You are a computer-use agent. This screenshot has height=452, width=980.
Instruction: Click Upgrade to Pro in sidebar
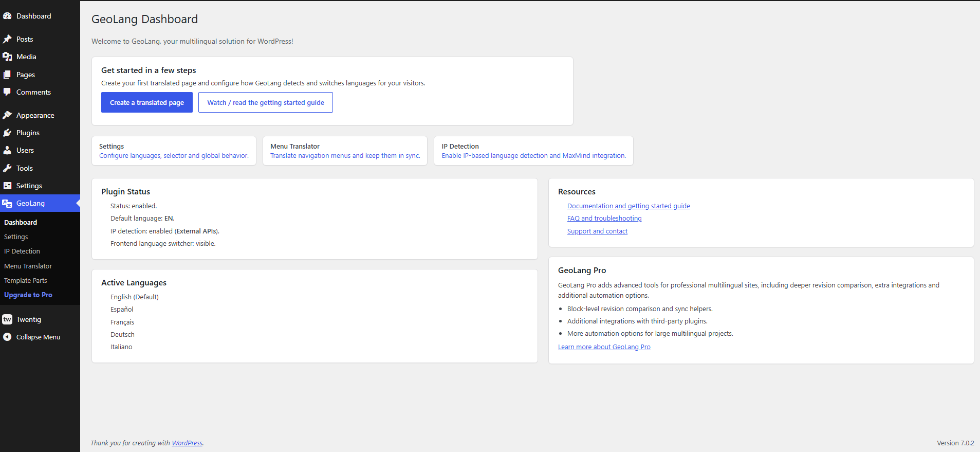[x=28, y=295]
